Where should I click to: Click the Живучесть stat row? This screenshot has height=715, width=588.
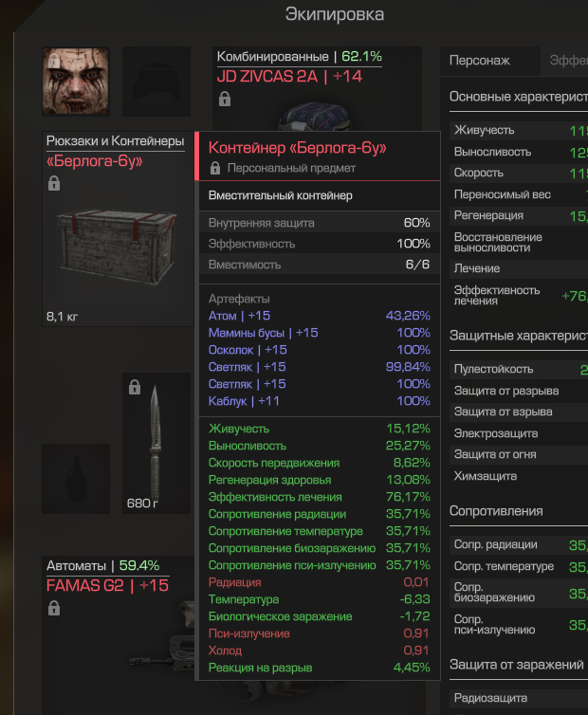click(519, 131)
